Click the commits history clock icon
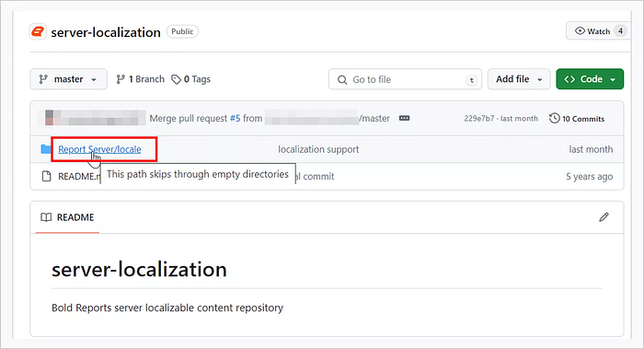The width and height of the screenshot is (644, 349). pos(555,119)
